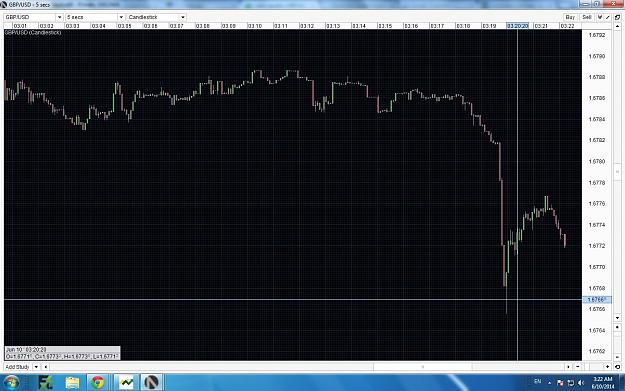Click the price axis up arrow

pos(617,26)
